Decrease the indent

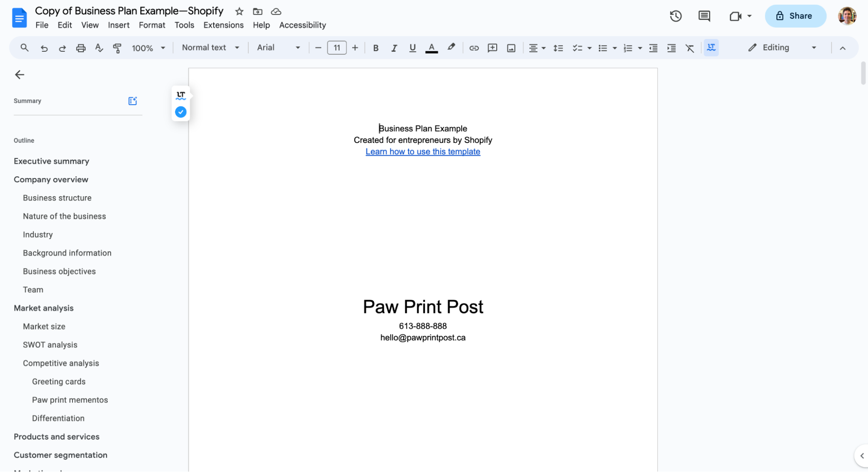pos(653,48)
